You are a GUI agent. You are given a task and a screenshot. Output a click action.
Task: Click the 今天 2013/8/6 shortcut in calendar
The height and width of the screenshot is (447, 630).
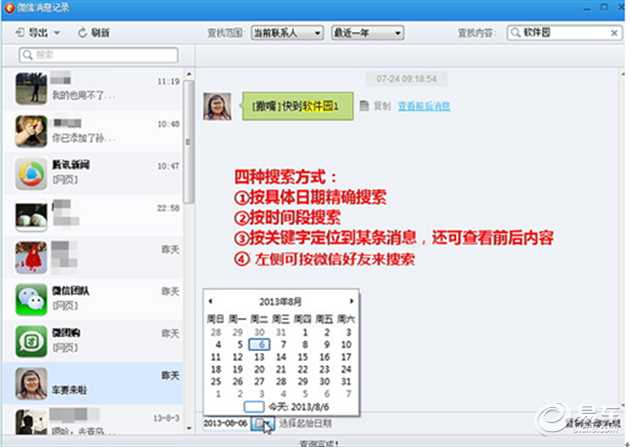tap(282, 407)
